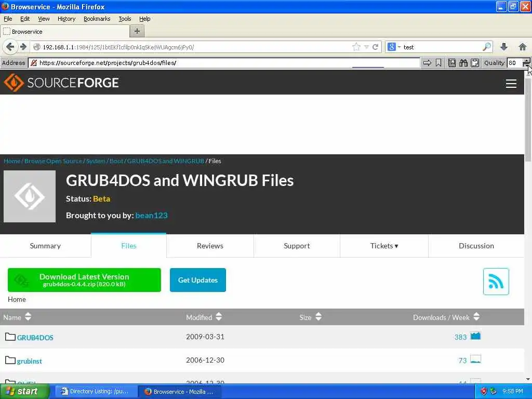Open the History menu
532x399 pixels.
click(x=66, y=19)
